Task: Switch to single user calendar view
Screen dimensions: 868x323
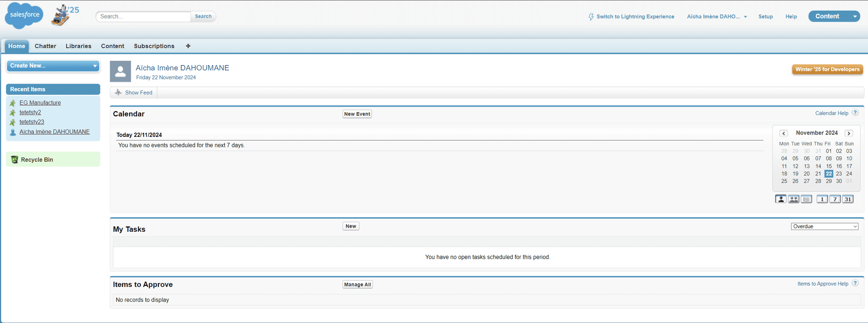Action: click(x=781, y=199)
